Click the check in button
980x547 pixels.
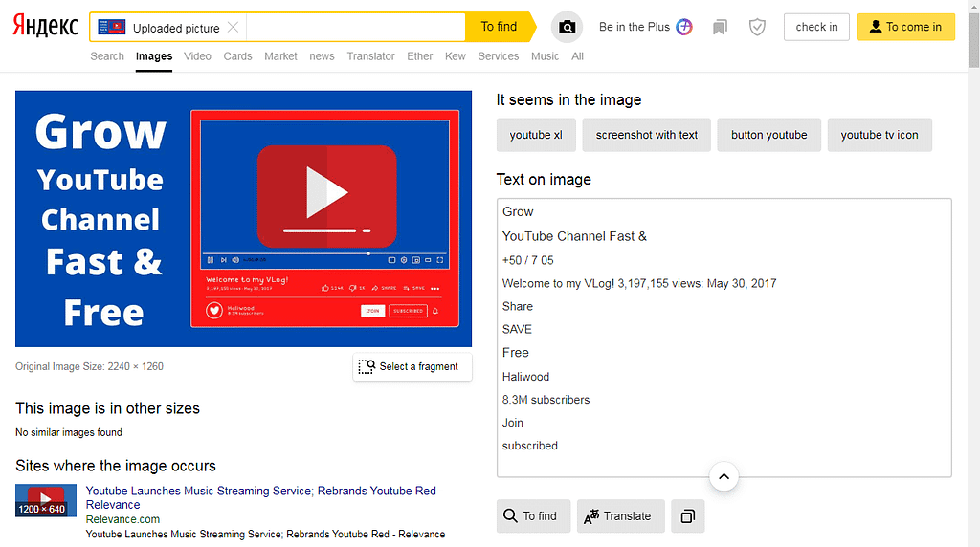tap(816, 27)
